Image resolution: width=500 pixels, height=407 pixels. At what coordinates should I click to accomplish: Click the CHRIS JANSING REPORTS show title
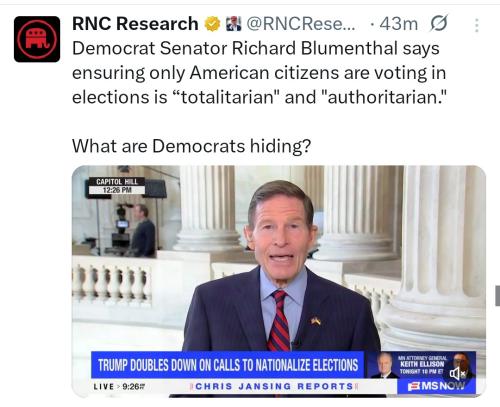[274, 386]
